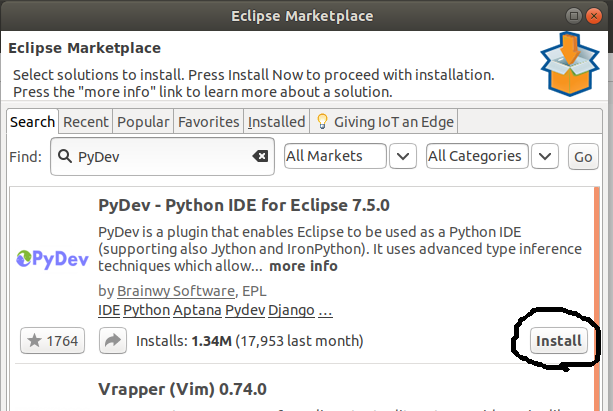This screenshot has width=613, height=411.
Task: Click the IDE tag link
Action: point(109,310)
